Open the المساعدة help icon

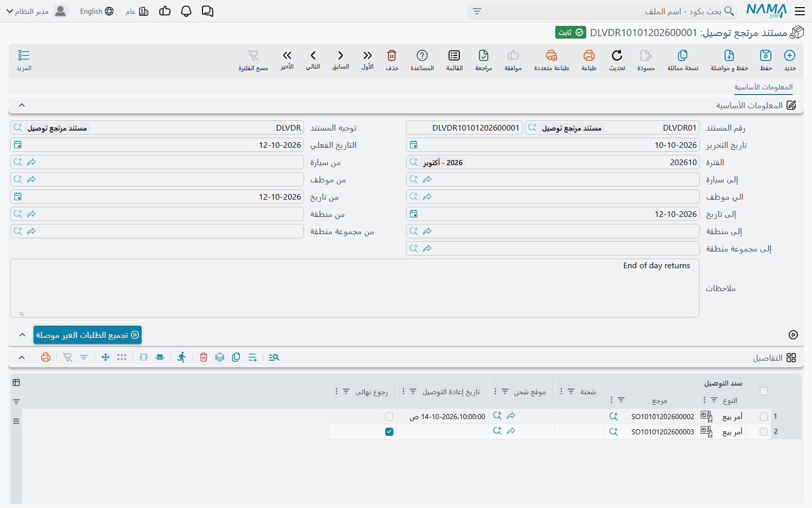[x=422, y=56]
